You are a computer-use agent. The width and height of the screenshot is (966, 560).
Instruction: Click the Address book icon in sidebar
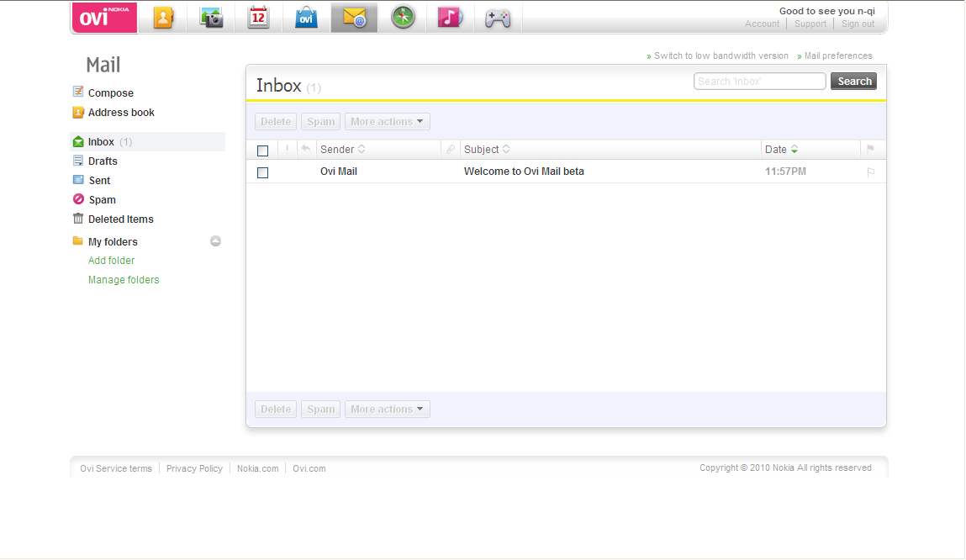click(78, 112)
